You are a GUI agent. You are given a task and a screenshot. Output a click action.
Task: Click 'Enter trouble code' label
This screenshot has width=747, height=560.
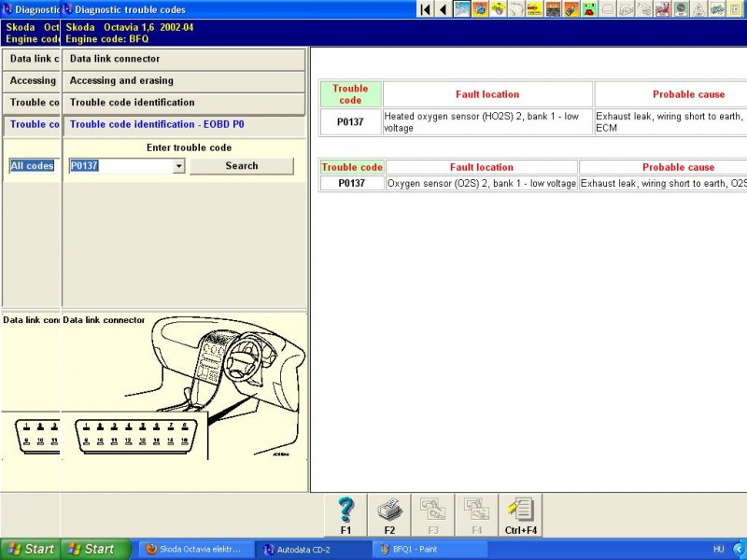190,147
